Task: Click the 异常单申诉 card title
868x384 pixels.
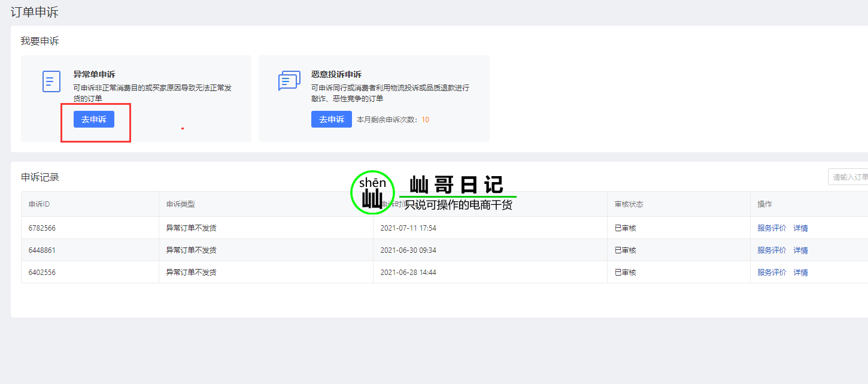Action: 94,75
